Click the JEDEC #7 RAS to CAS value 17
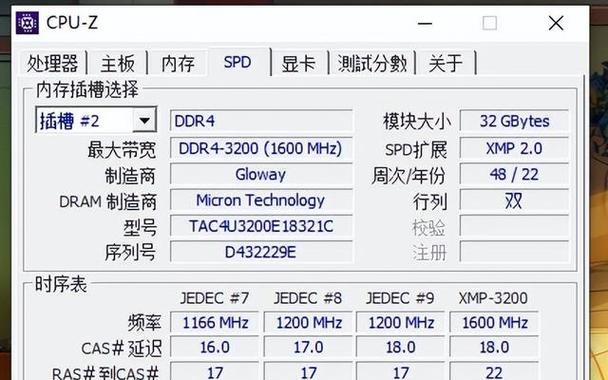Viewport: 608px width, 380px height. [x=214, y=371]
